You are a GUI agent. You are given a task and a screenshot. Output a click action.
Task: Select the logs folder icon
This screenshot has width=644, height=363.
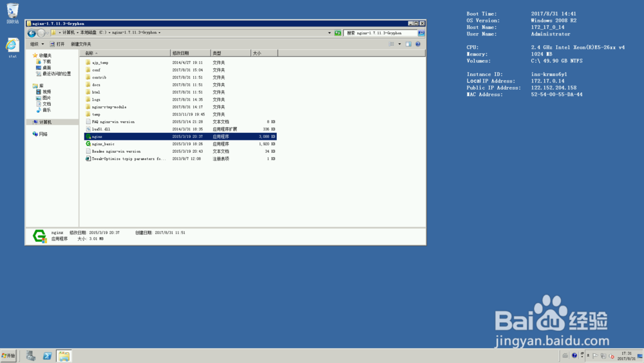pos(88,99)
